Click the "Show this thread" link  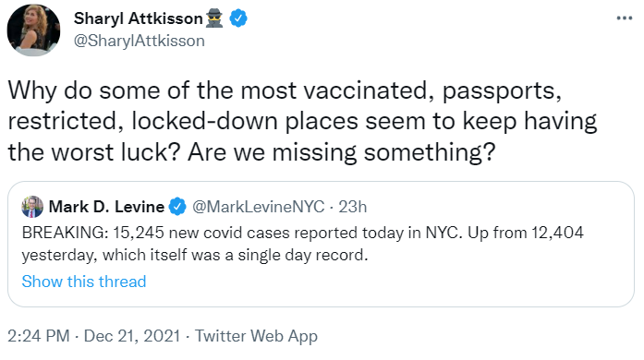coord(84,282)
